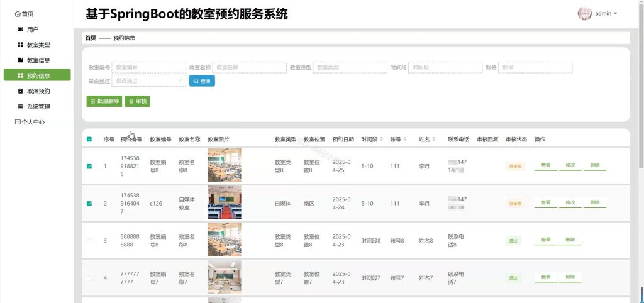Click 修改 for row 1
The width and height of the screenshot is (644, 303).
click(570, 165)
